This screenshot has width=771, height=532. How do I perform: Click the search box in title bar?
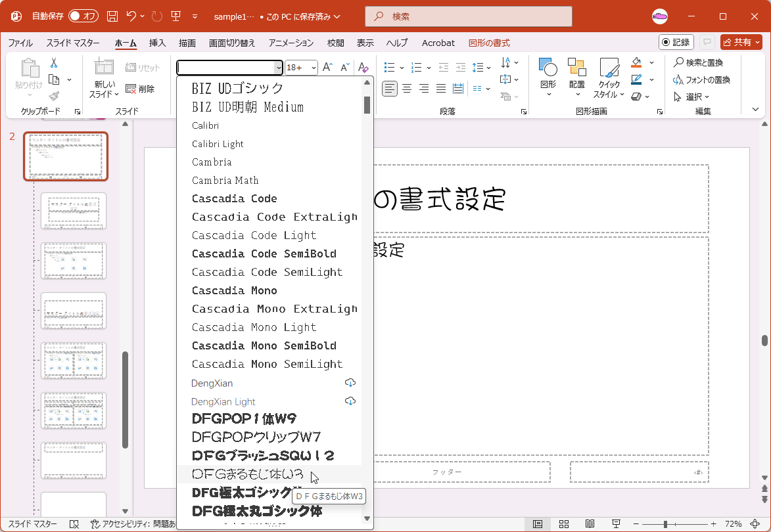pyautogui.click(x=469, y=16)
